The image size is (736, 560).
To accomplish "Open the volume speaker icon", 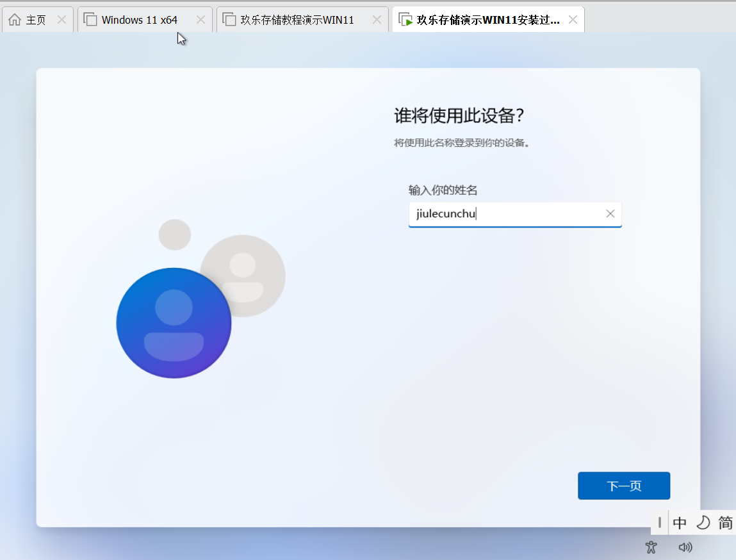I will (685, 547).
